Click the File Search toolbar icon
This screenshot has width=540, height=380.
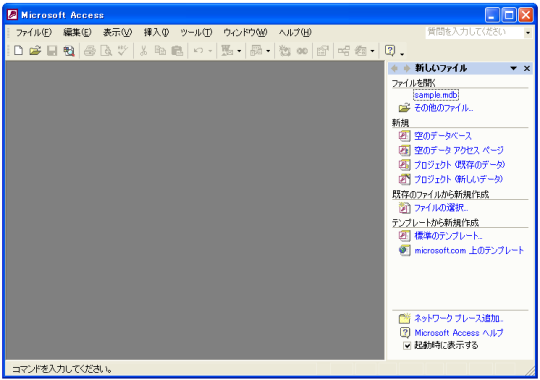(x=69, y=51)
